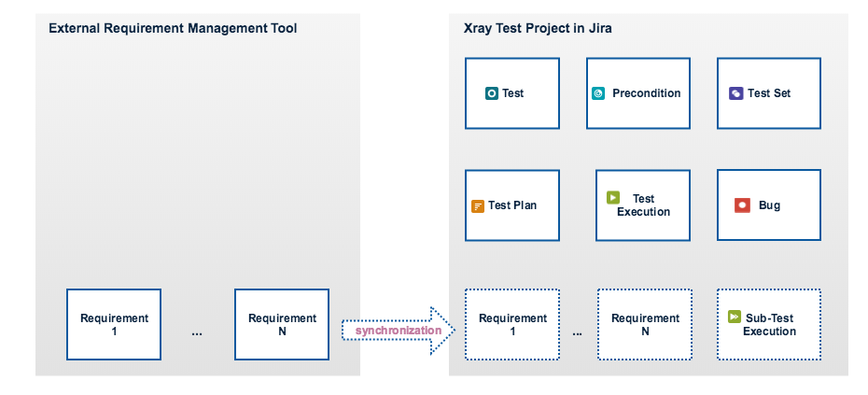This screenshot has width=868, height=395.
Task: Click the ellipsis between external requirements
Action: pos(197,334)
